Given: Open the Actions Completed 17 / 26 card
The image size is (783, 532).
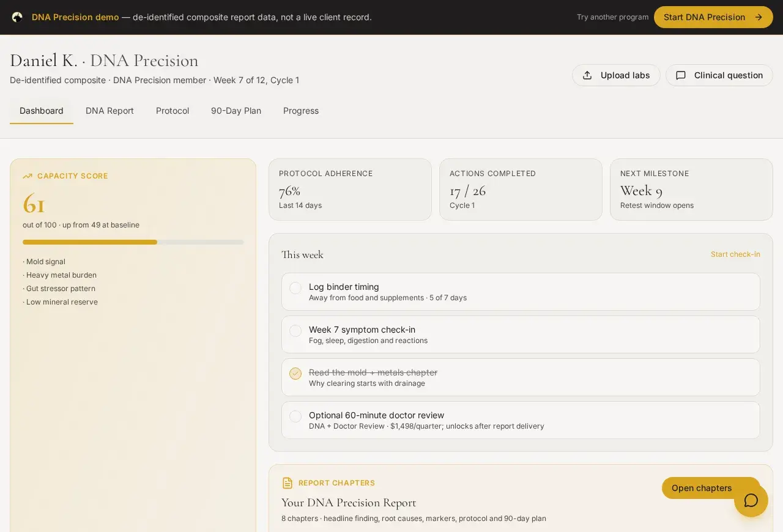Looking at the screenshot, I should click(x=521, y=190).
